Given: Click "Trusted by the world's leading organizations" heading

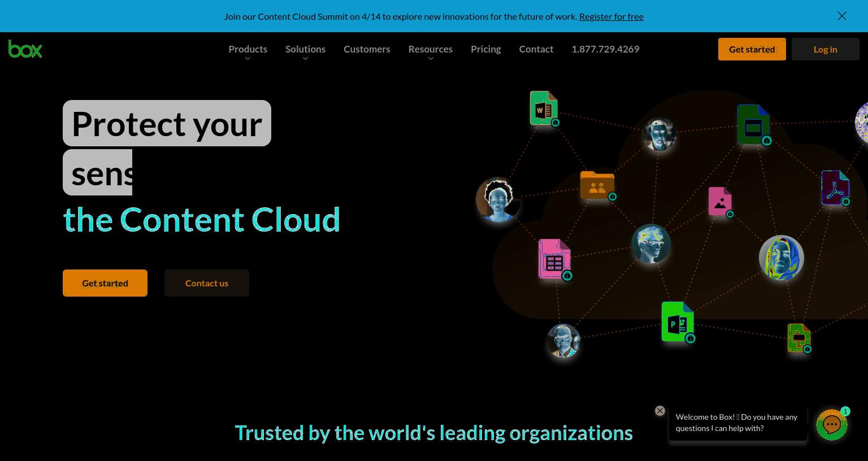Looking at the screenshot, I should 434,433.
